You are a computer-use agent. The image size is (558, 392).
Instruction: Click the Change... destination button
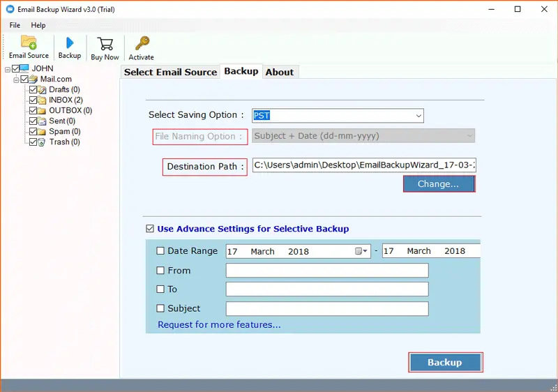pos(438,184)
